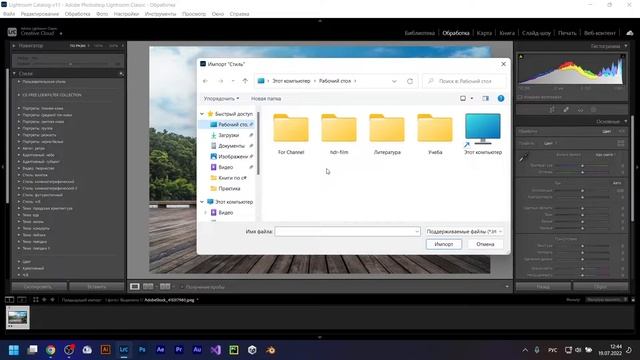Open the For Channel folder
The width and height of the screenshot is (640, 360).
[291, 134]
